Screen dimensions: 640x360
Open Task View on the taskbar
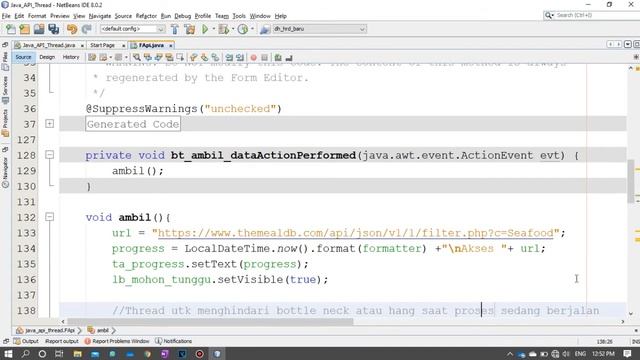pos(59,353)
